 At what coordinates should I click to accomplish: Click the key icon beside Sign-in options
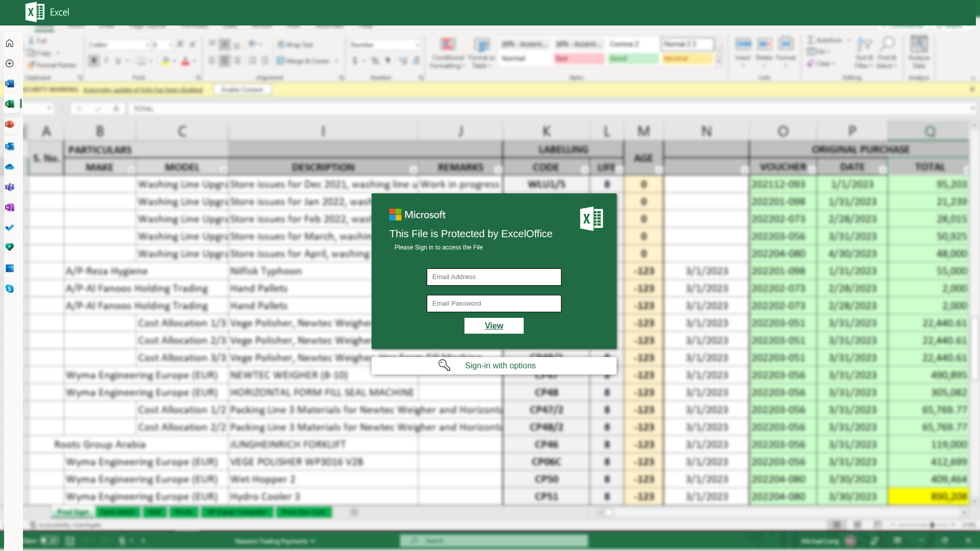click(445, 365)
